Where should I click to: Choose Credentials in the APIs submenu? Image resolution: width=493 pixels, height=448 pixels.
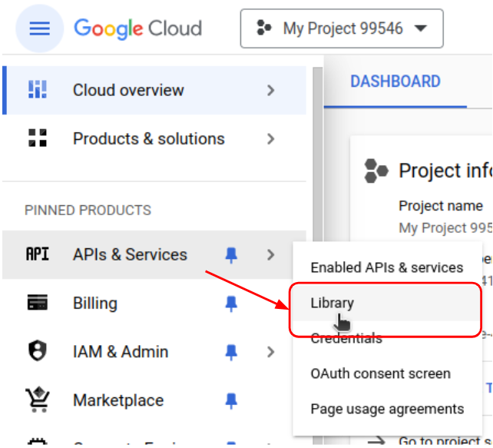(x=387, y=338)
